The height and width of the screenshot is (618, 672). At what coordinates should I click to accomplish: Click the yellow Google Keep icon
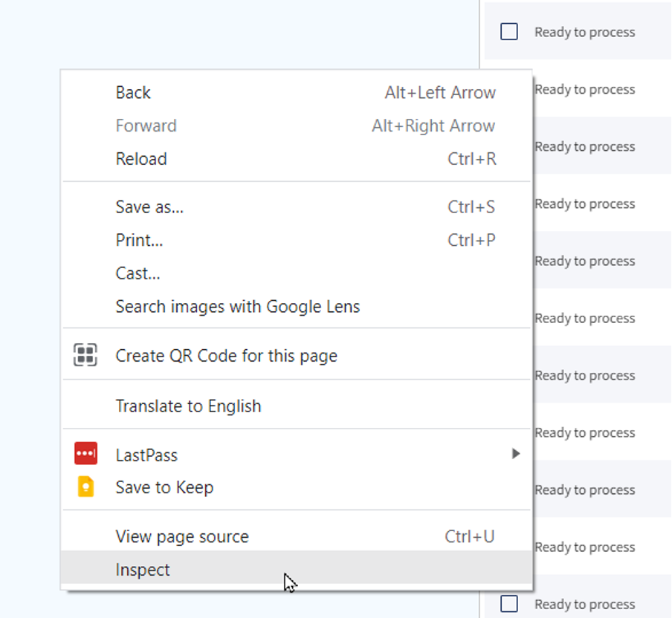click(x=85, y=487)
